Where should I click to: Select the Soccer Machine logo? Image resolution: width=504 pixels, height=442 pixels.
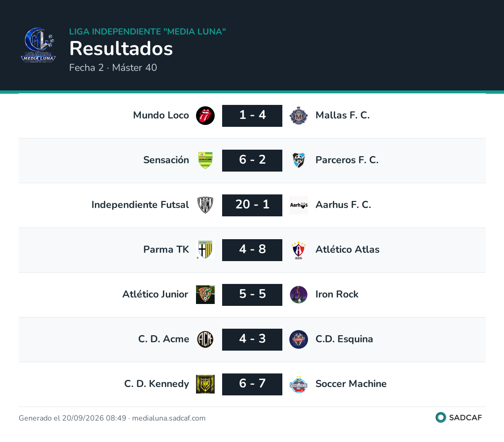pos(299,384)
